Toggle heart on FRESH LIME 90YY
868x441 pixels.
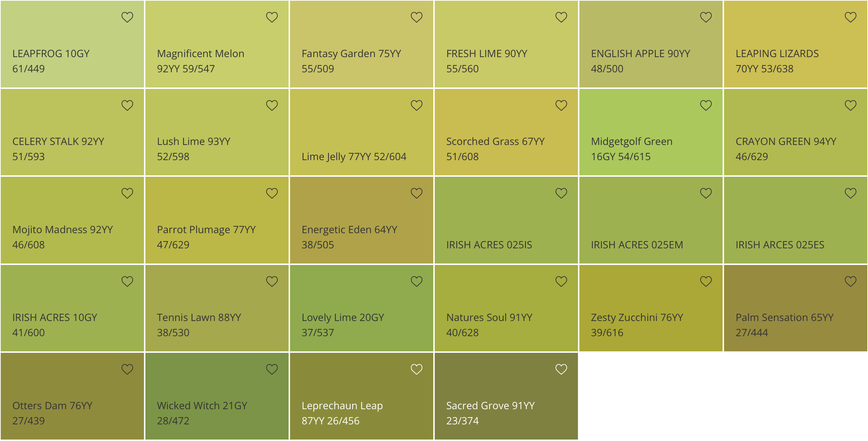pyautogui.click(x=561, y=17)
